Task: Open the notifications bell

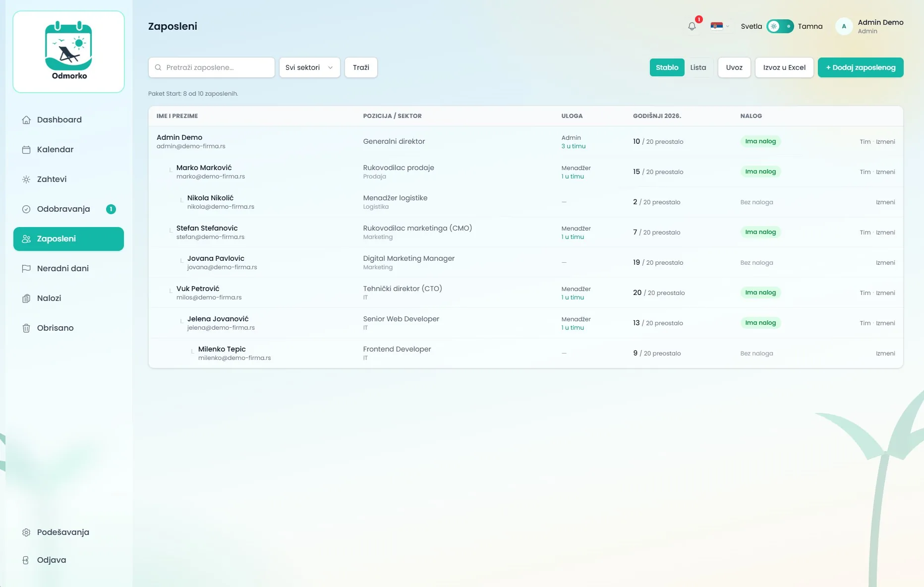Action: coord(692,26)
